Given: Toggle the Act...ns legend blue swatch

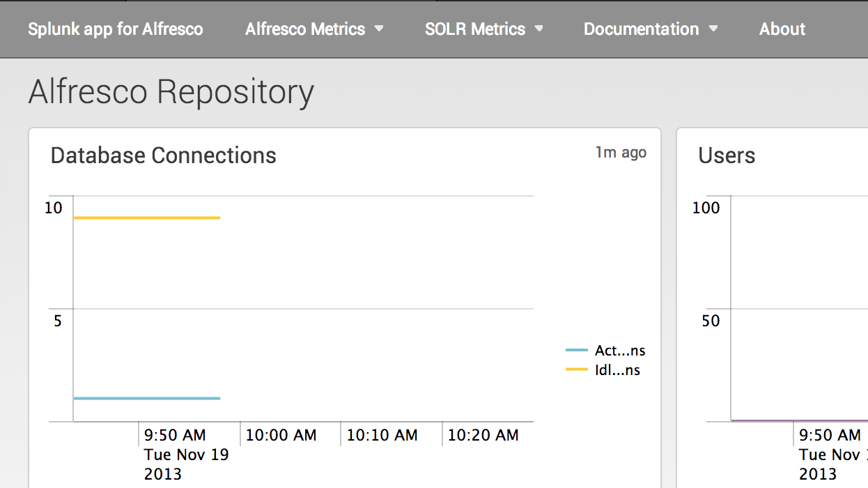Looking at the screenshot, I should point(577,351).
